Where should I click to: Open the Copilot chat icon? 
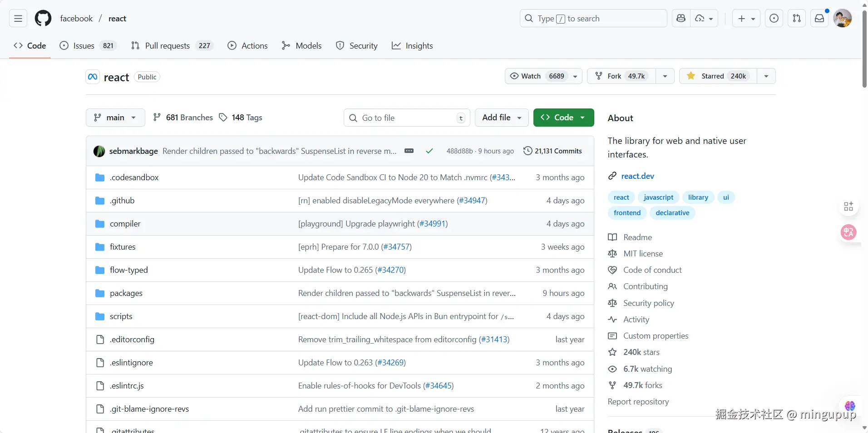[x=681, y=19]
